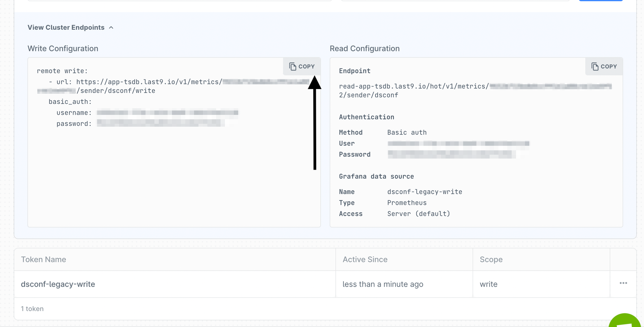Screen dimensions: 644x327
Task: Click the Prometheus type value
Action: (x=407, y=203)
